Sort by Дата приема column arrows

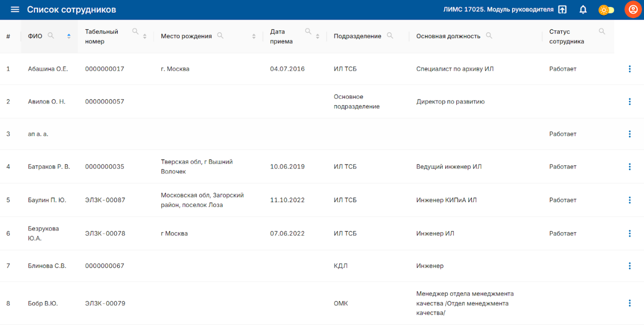(318, 36)
